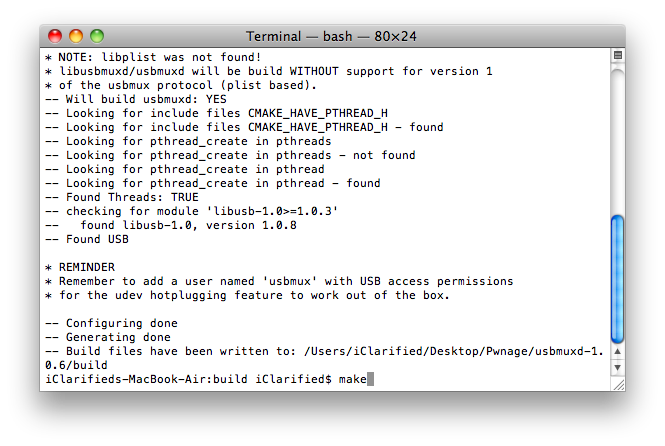The width and height of the screenshot is (665, 446).
Task: Click the "-- Generating done" line
Action: coord(108,338)
